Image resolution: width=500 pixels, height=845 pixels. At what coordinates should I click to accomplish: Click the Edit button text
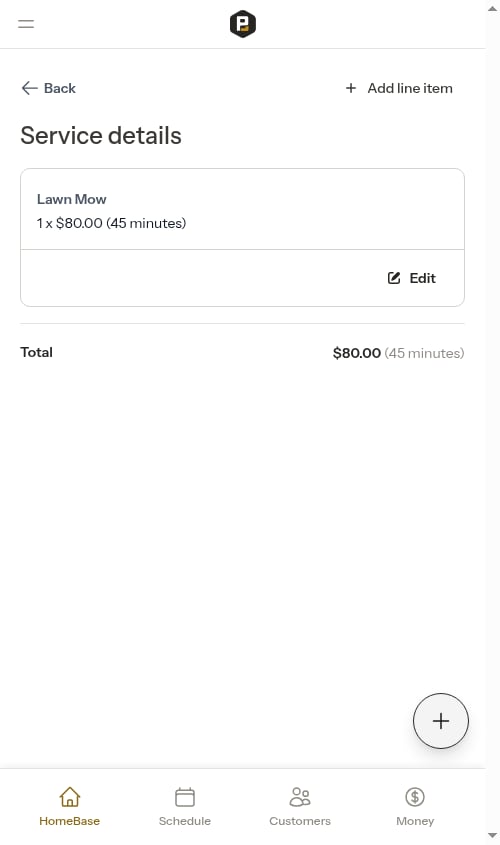422,278
